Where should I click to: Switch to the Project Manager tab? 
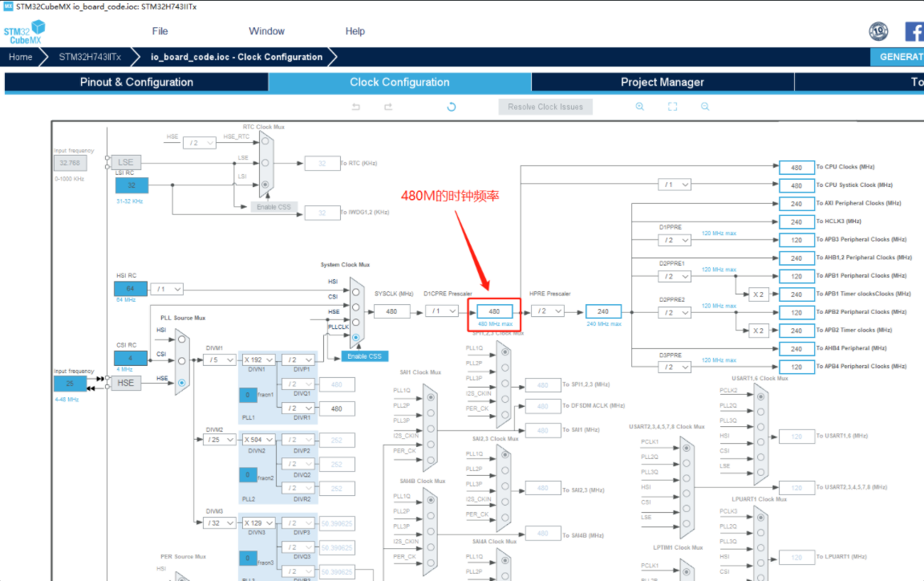point(661,82)
